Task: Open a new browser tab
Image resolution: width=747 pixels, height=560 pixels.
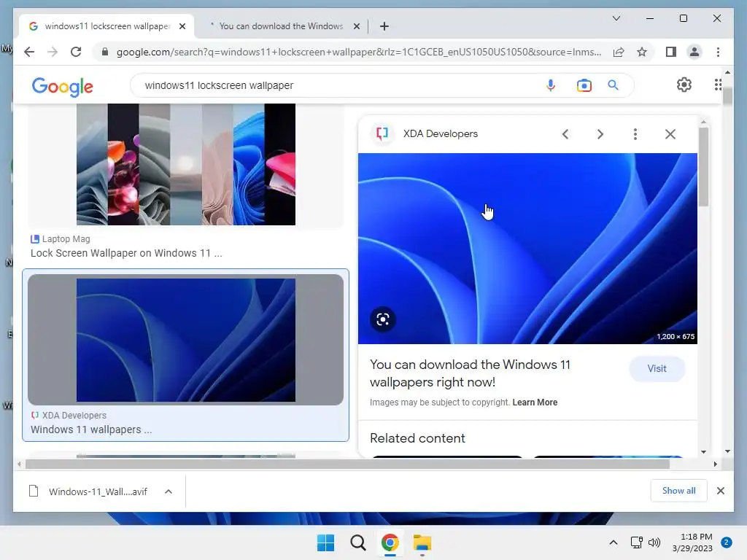Action: click(384, 26)
